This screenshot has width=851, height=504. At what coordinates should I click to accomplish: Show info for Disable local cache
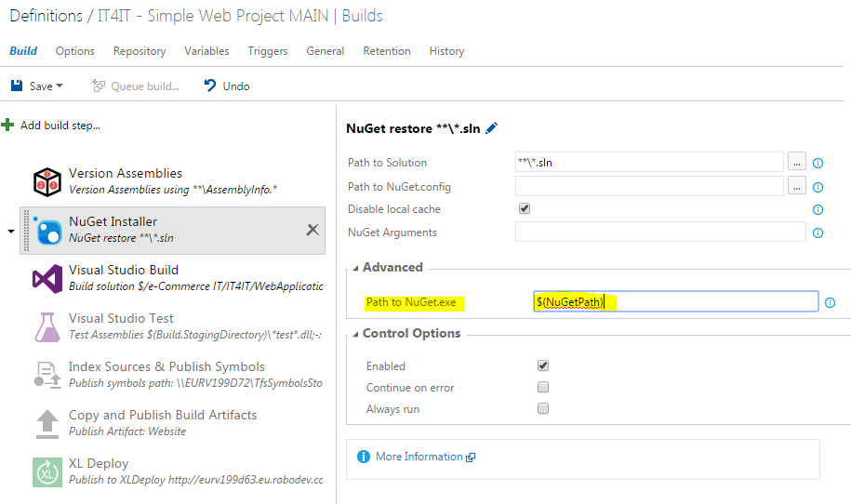tap(818, 209)
